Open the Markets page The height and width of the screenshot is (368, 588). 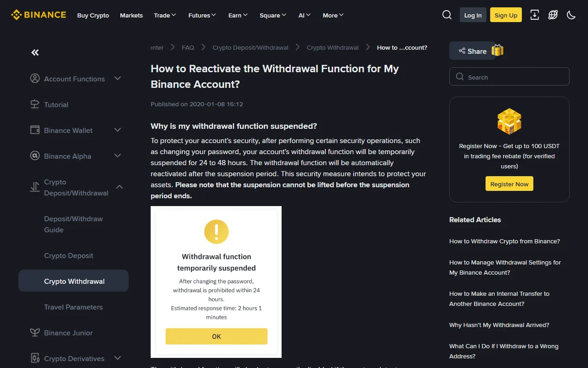click(131, 15)
